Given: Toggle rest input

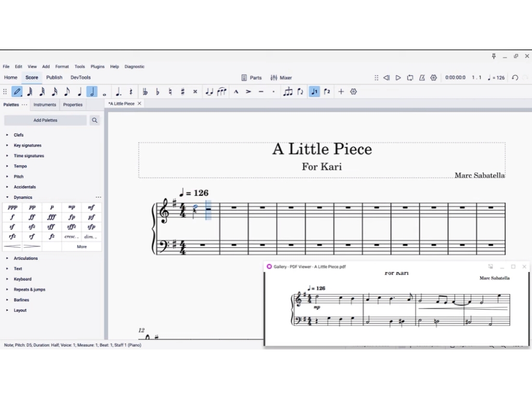Looking at the screenshot, I should click(x=131, y=91).
